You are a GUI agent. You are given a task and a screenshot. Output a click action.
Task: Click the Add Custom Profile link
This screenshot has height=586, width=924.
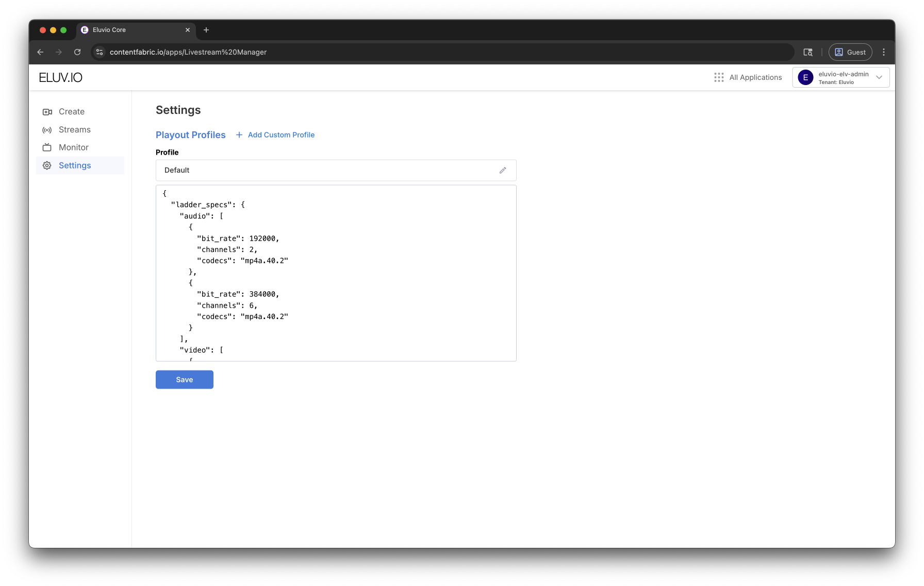pos(281,135)
